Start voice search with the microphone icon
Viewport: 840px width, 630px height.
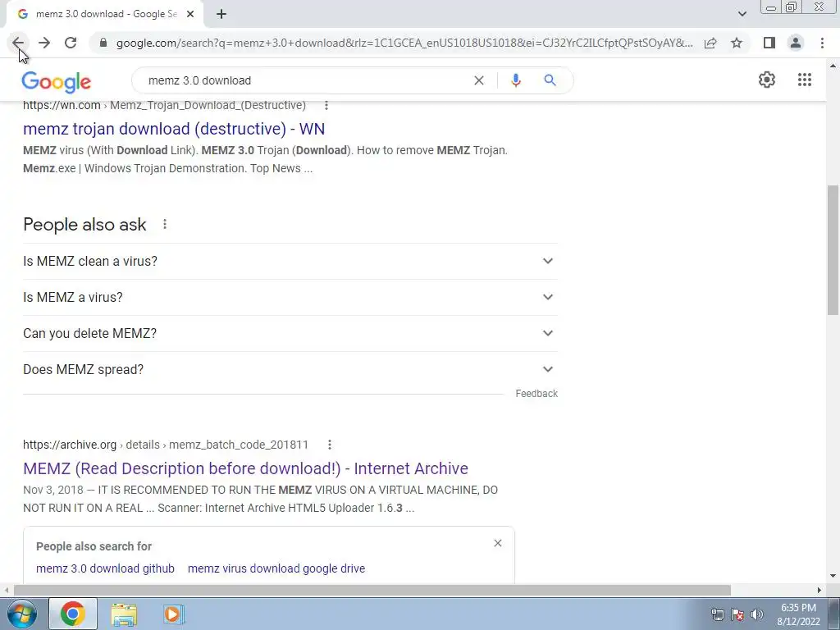point(516,80)
